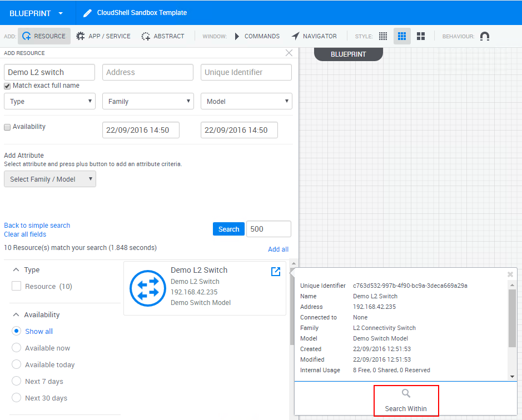Open the Family dropdown

[148, 101]
